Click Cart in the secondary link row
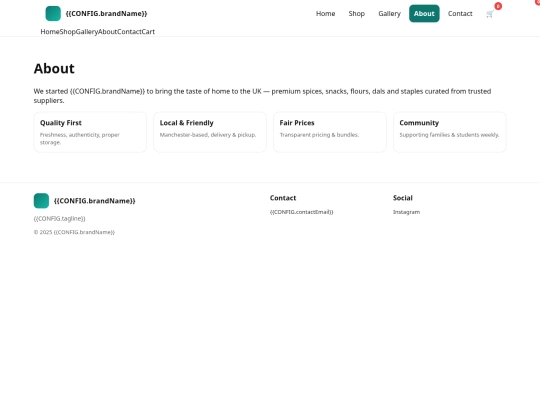 (148, 32)
